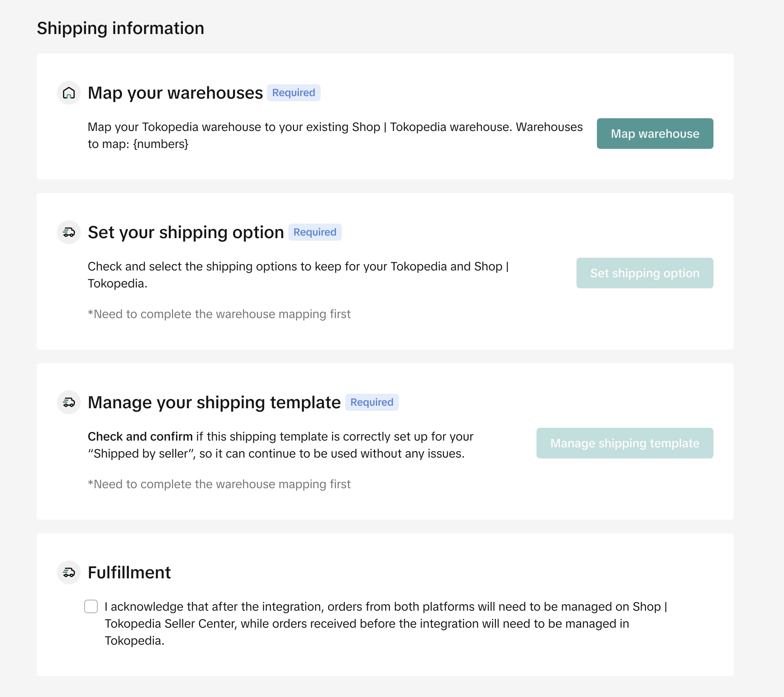
Task: Click the warehouse mapping note under Set shipping option
Action: coord(219,314)
